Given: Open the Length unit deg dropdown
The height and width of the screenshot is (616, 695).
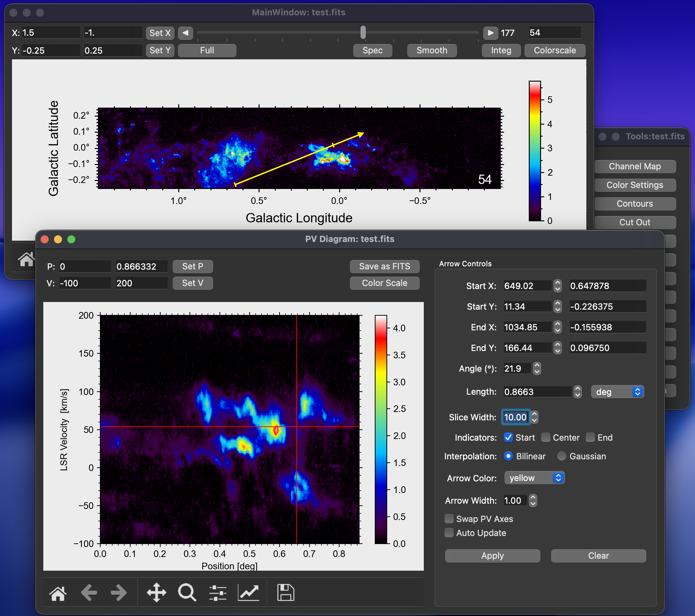Looking at the screenshot, I should (617, 392).
